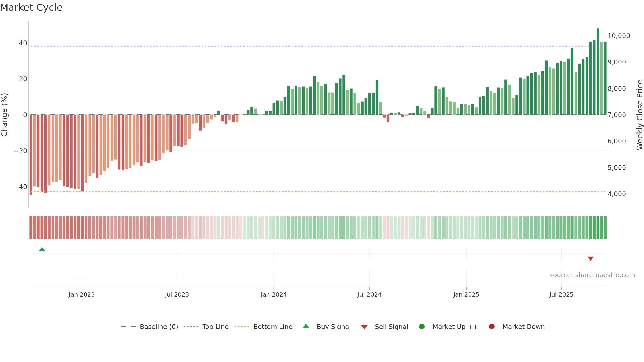Toggle the Bottom Line legend entry
Image resolution: width=644 pixels, height=362 pixels.
point(264,327)
